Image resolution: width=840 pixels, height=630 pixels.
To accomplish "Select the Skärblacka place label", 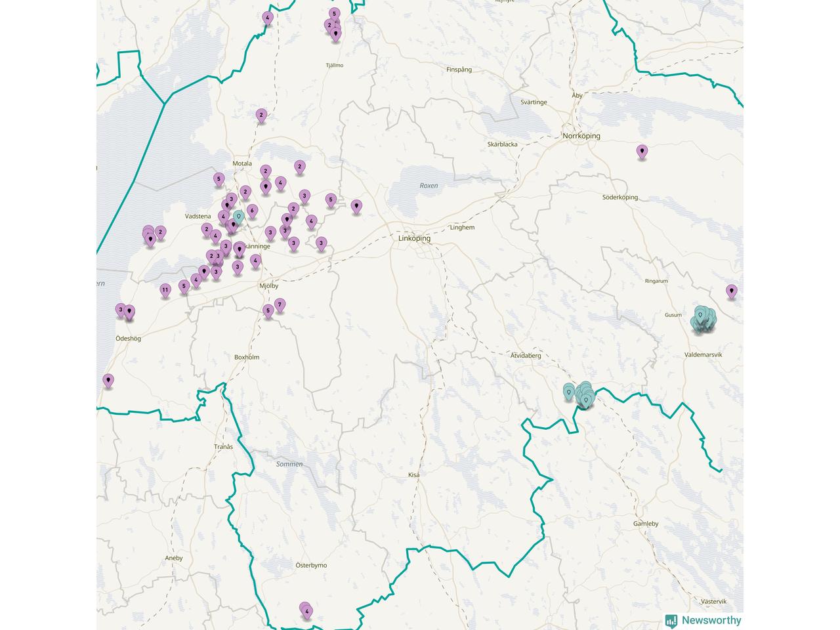I will [x=503, y=144].
